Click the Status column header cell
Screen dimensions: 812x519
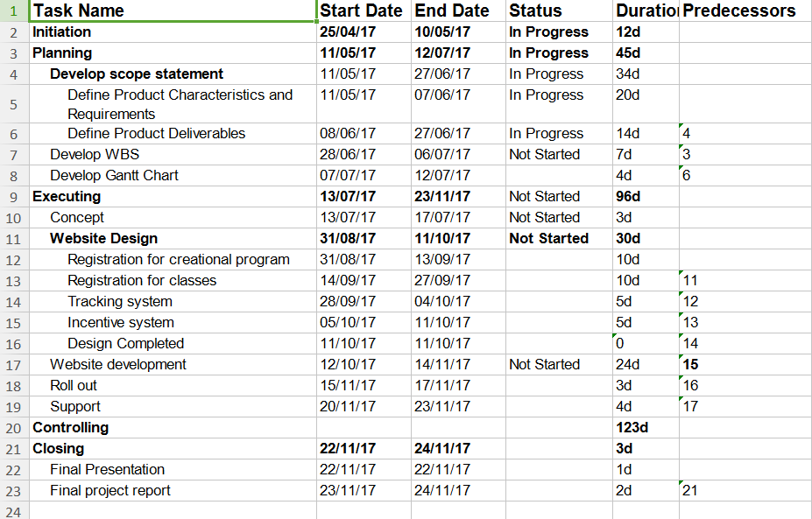559,11
